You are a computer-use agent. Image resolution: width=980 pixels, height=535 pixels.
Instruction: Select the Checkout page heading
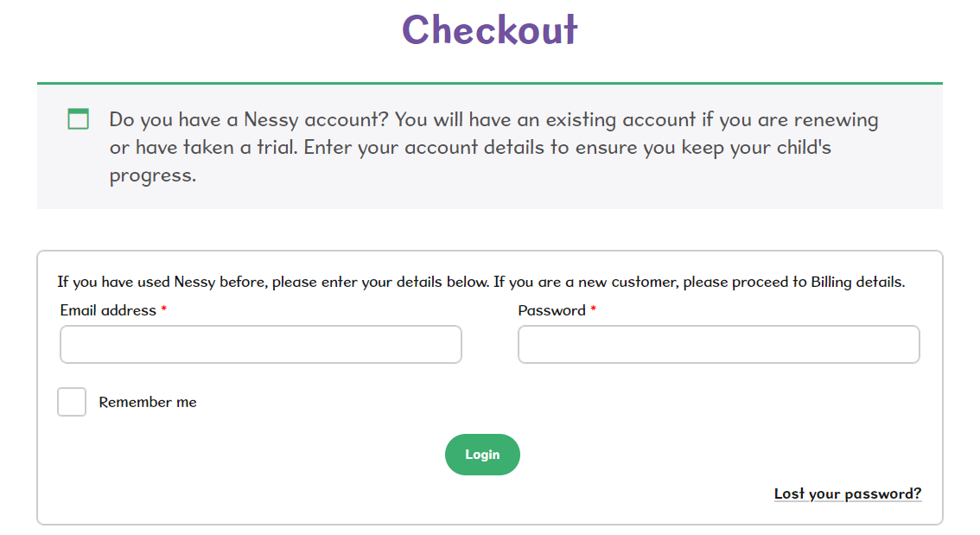pos(489,29)
